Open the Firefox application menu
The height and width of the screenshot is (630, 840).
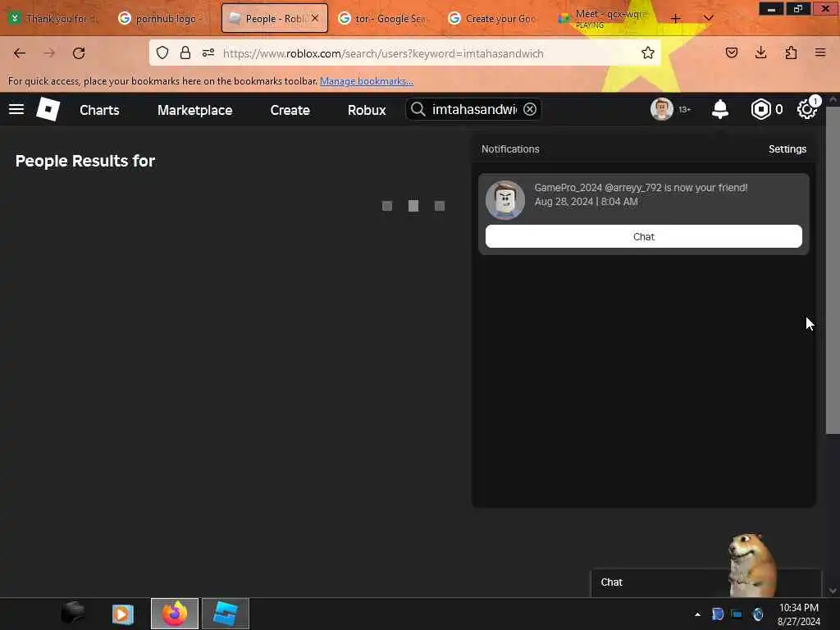click(x=820, y=52)
